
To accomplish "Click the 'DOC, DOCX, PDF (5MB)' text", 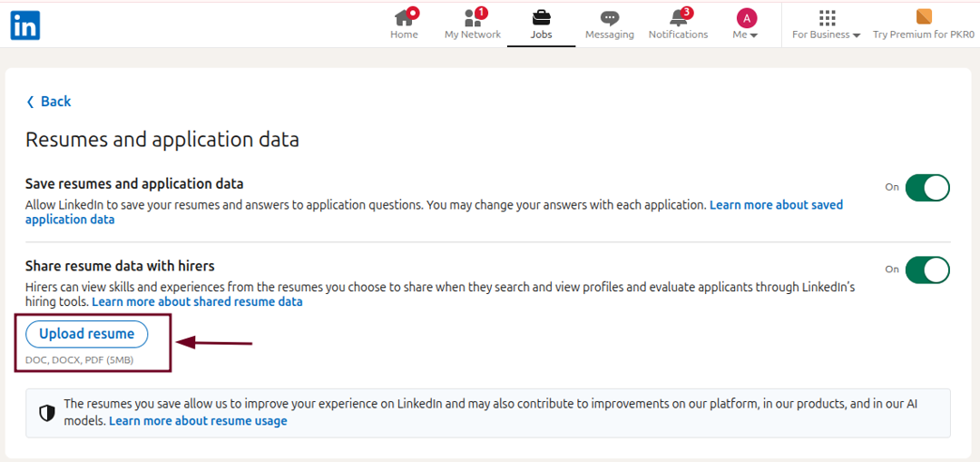I will pos(79,360).
